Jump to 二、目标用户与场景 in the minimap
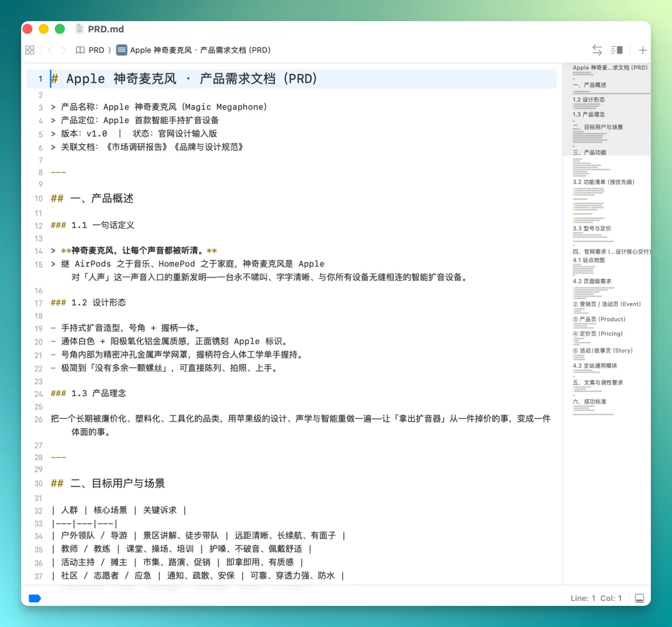Image resolution: width=672 pixels, height=627 pixels. pos(598,127)
